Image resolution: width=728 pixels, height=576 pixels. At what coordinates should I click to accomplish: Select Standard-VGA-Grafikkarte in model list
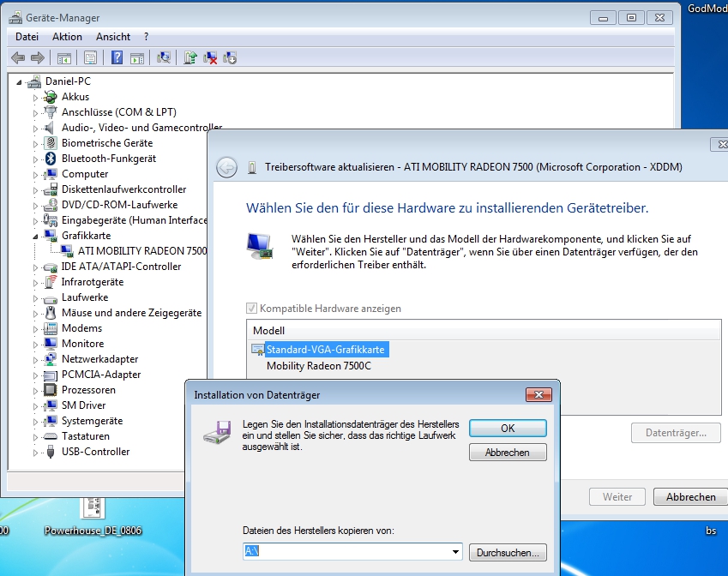point(326,350)
